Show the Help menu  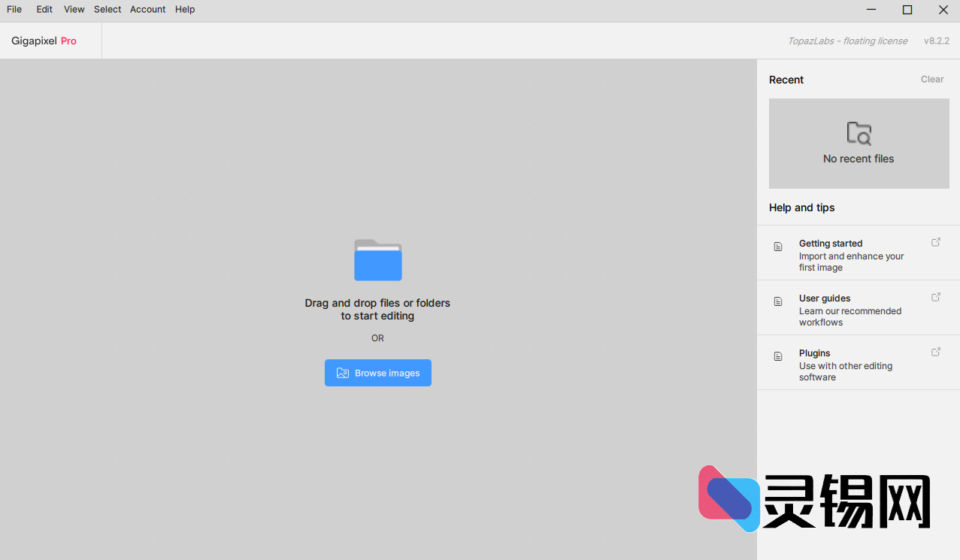pos(185,10)
